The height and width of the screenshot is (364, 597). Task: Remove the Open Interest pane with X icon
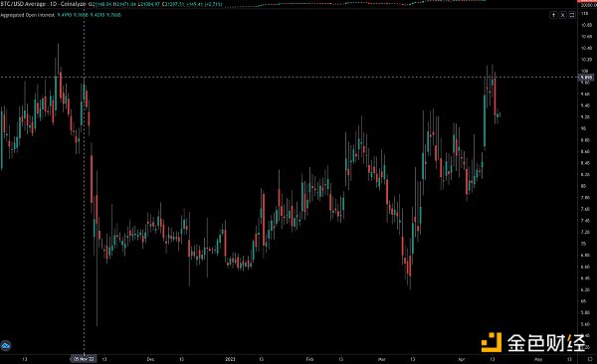tap(563, 15)
